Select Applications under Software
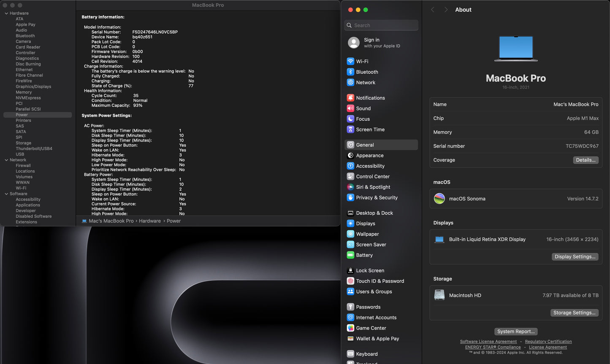The height and width of the screenshot is (364, 610). pyautogui.click(x=28, y=205)
